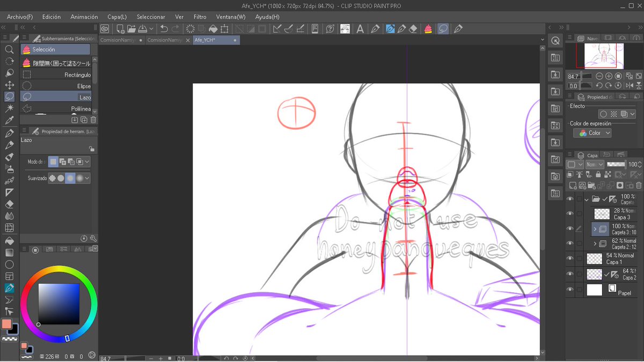
Task: Open the Efecto options dropdown arrow
Action: (x=633, y=114)
